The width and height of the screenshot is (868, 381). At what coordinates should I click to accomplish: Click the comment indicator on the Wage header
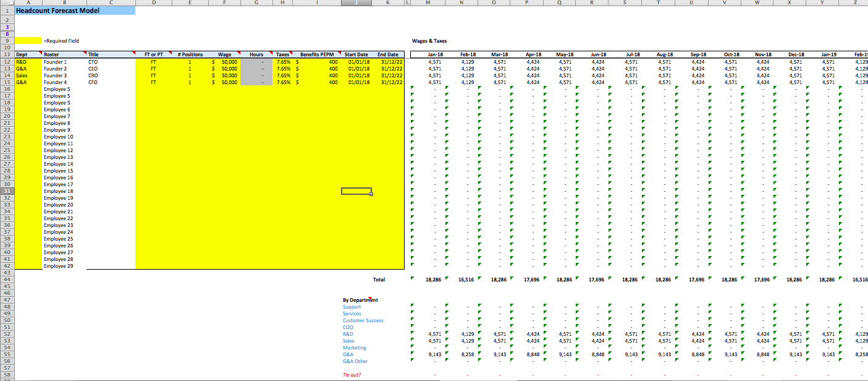240,54
